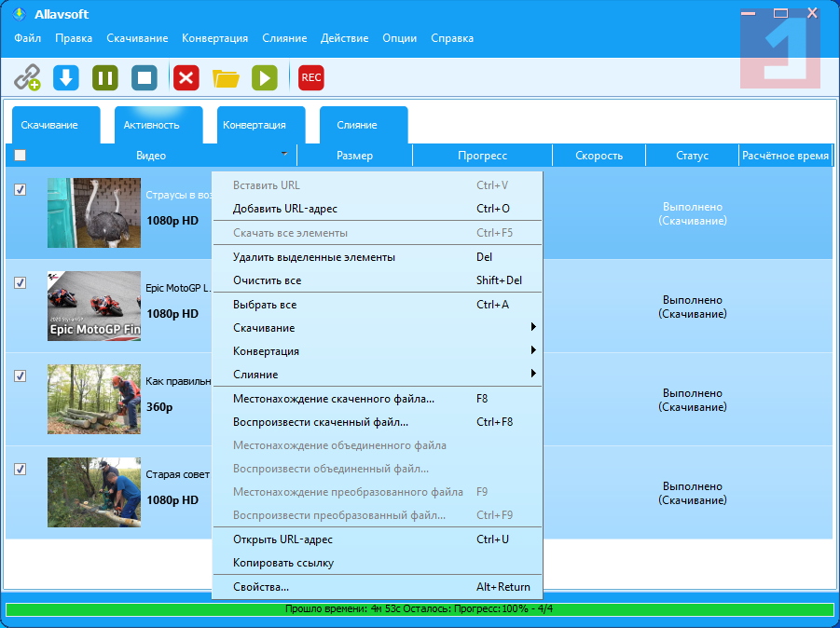Screen dimensions: 840x628
Task: Open the Видео column sort dropdown arrow
Action: [x=284, y=154]
